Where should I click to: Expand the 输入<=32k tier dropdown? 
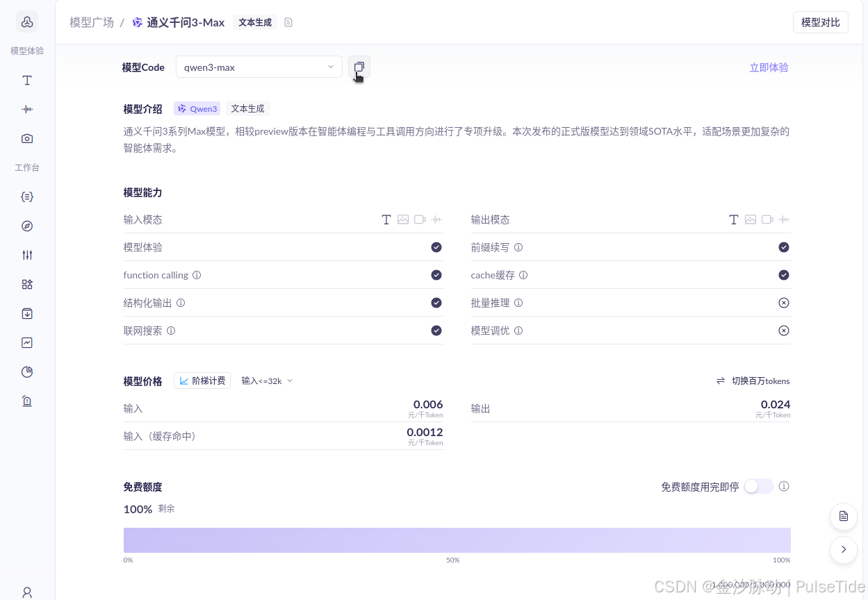[268, 381]
